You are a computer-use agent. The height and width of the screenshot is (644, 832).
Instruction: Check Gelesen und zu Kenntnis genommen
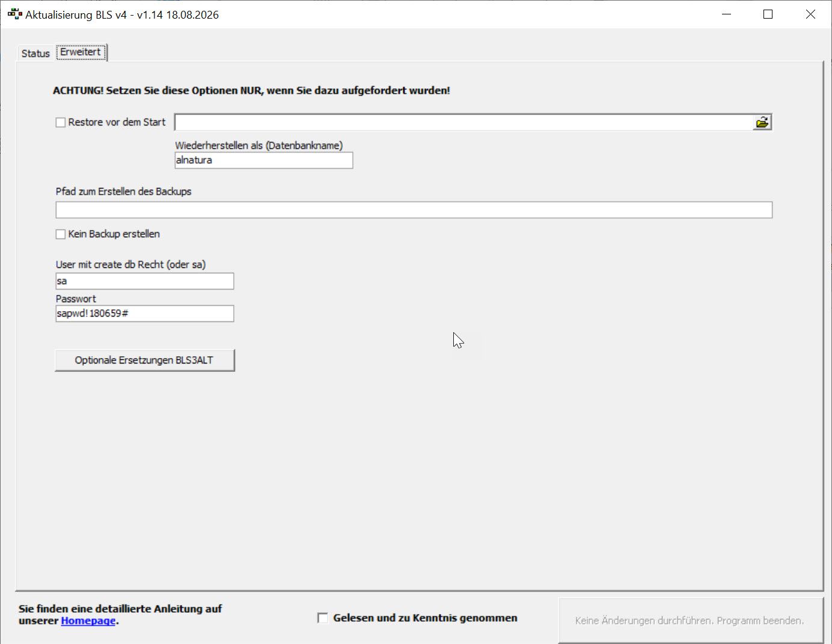tap(323, 618)
